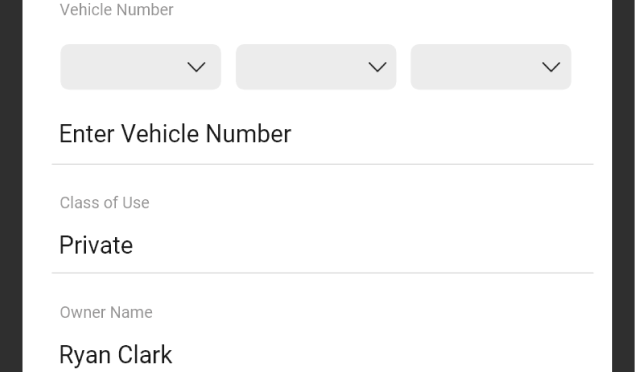Click the divider line under Class of Use
The image size is (635, 372).
tap(323, 273)
